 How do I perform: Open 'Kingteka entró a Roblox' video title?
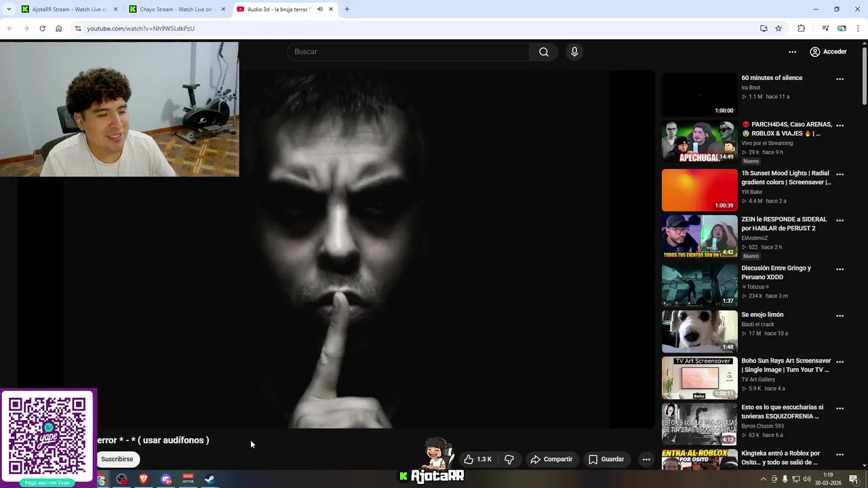781,457
